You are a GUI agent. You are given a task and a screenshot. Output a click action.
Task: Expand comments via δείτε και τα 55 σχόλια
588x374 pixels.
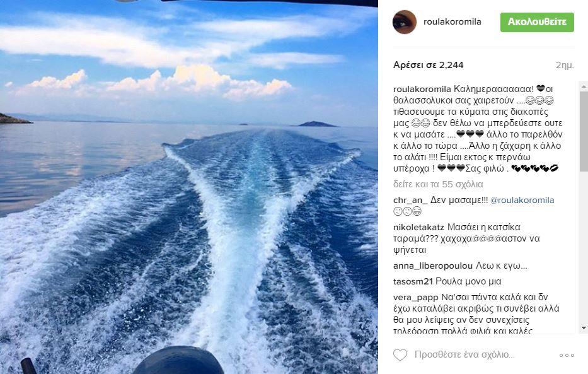438,184
